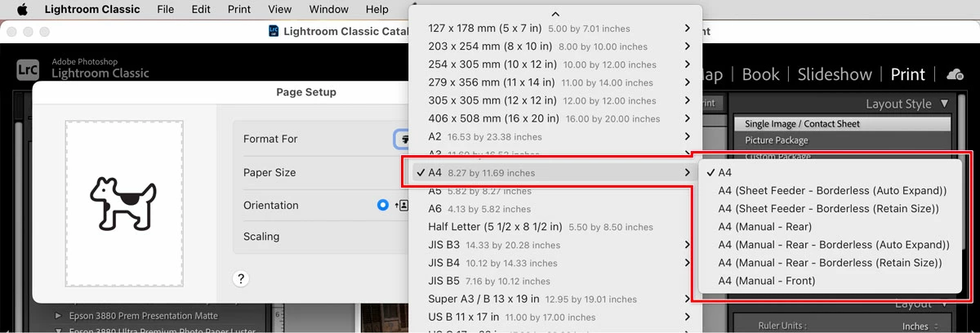Choose A5 paper size
This screenshot has height=333, width=980.
coord(556,191)
